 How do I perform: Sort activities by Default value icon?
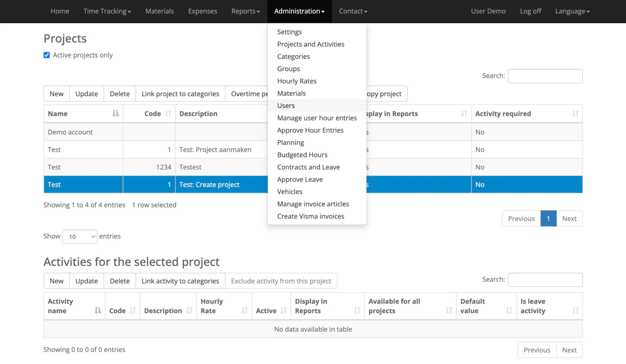(x=509, y=311)
